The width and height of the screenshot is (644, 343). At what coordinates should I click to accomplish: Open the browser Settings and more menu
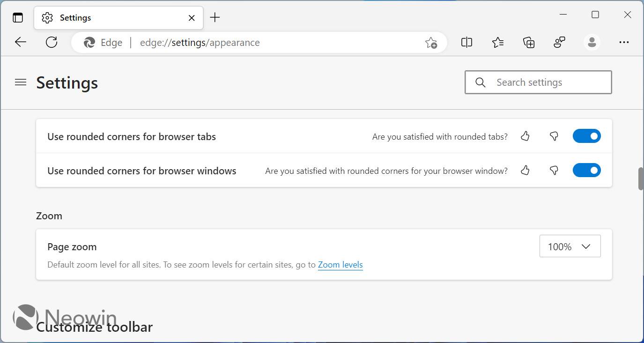point(624,42)
